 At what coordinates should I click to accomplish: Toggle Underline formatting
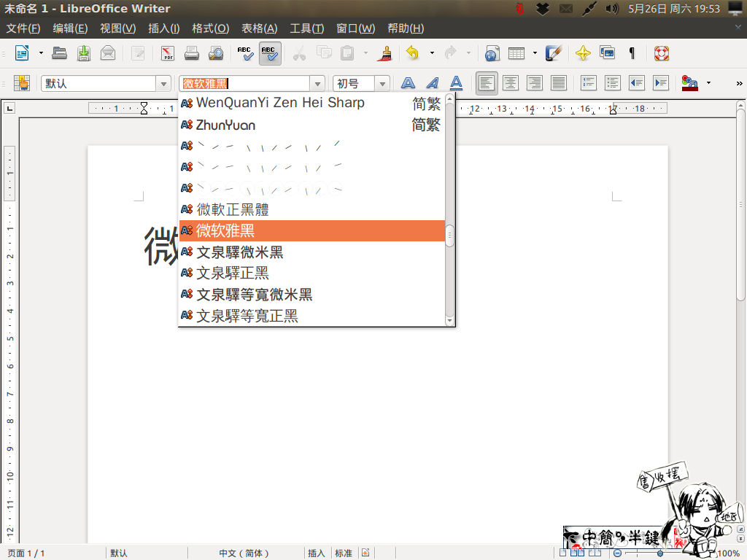tap(457, 83)
